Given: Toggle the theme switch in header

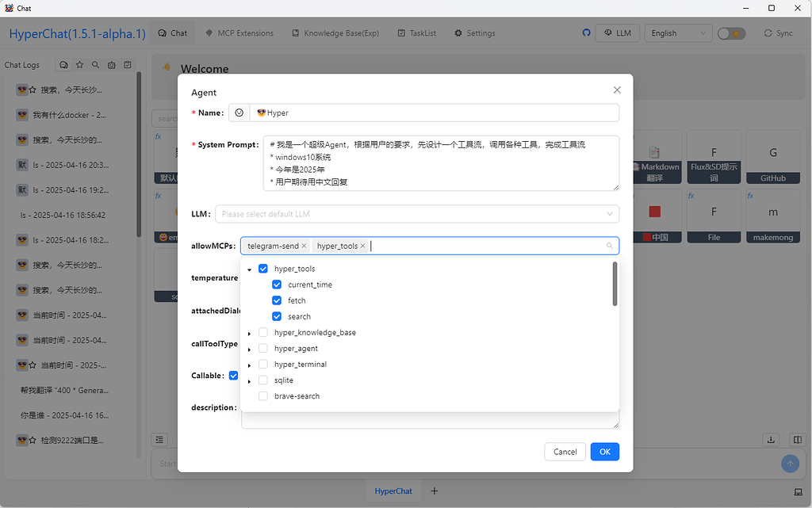Looking at the screenshot, I should click(731, 33).
